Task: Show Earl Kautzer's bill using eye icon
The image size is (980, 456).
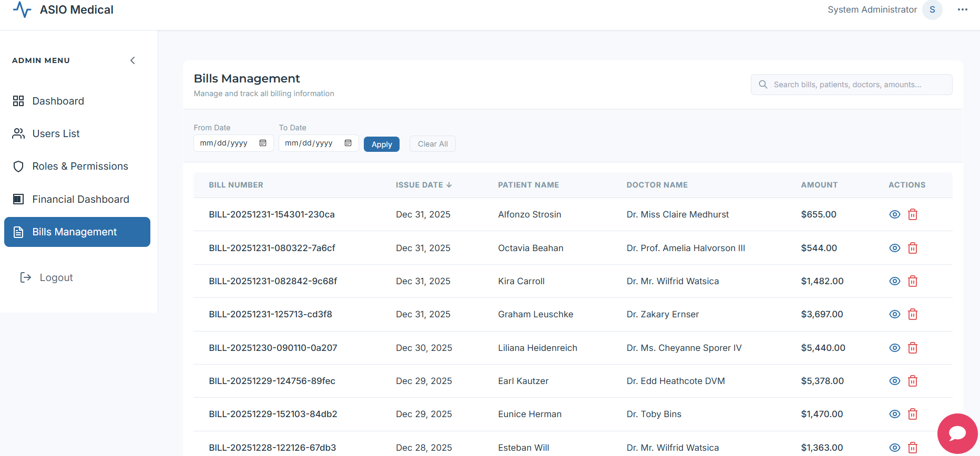Action: [894, 381]
